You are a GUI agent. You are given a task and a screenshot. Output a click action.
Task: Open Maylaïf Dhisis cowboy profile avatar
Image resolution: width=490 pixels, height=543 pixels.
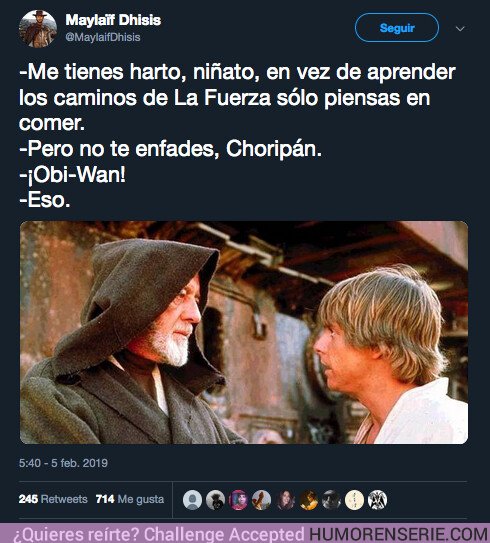pyautogui.click(x=38, y=28)
